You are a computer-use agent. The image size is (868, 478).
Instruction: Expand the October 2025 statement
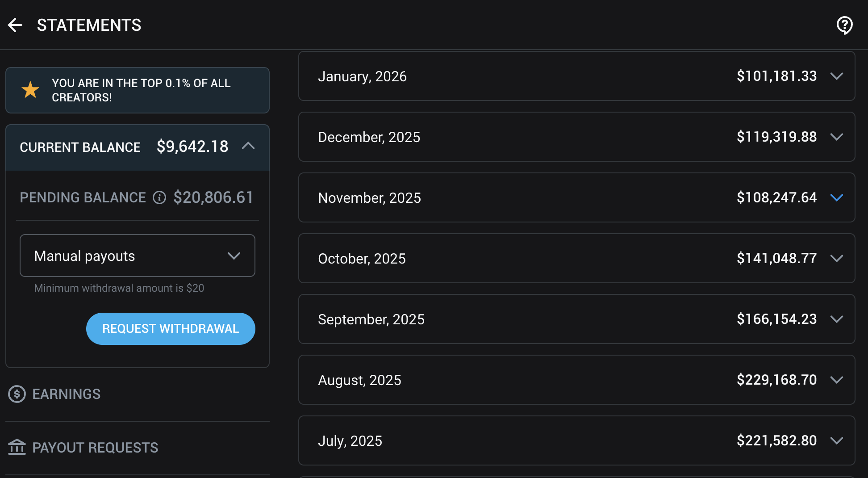point(837,258)
